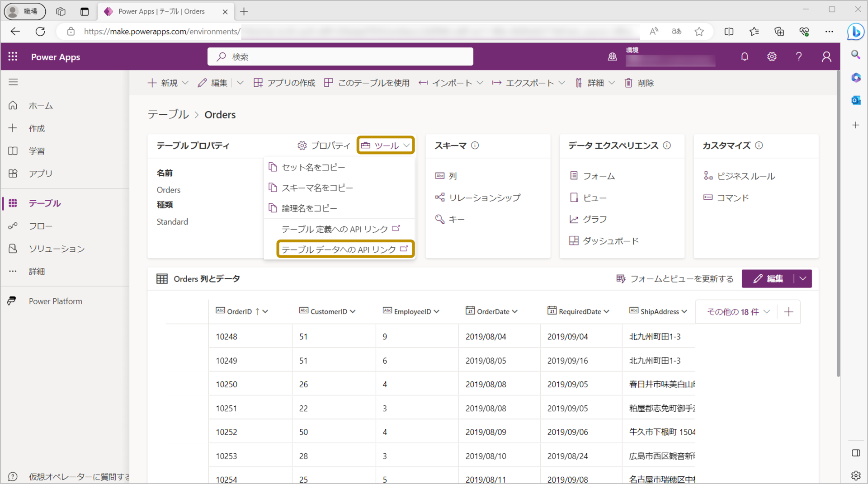Click フォームとビューを更新する
Viewport: 868px width, 484px height.
tap(675, 279)
